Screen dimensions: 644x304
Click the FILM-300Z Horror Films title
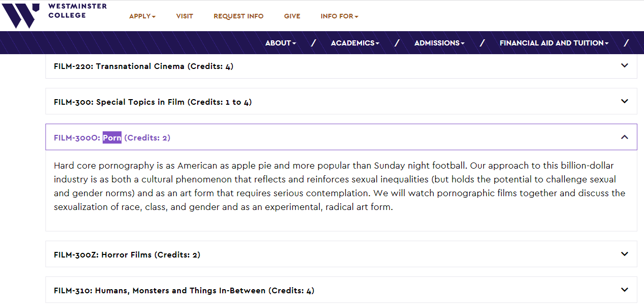[127, 255]
